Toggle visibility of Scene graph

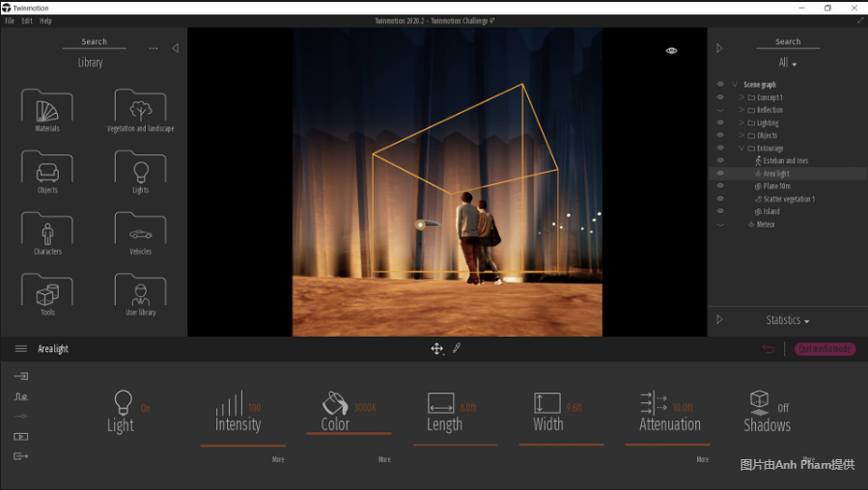pos(720,84)
